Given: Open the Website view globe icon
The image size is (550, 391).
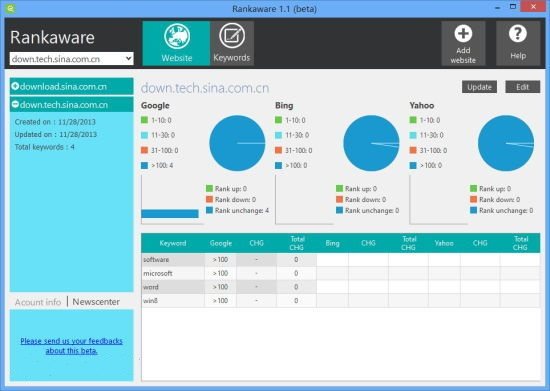Looking at the screenshot, I should (x=177, y=36).
